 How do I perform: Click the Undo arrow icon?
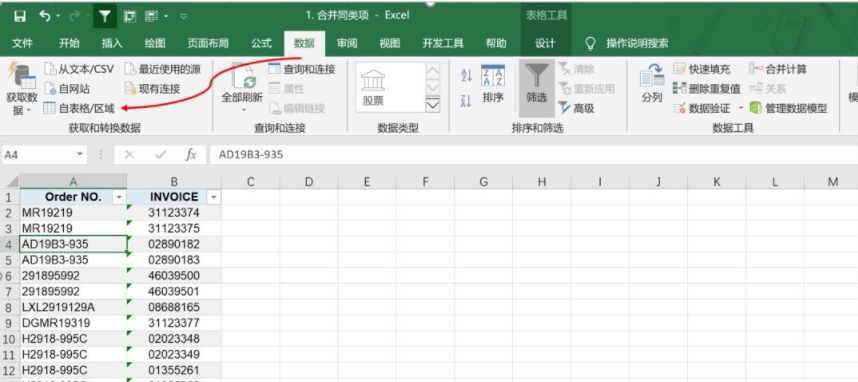[x=45, y=16]
